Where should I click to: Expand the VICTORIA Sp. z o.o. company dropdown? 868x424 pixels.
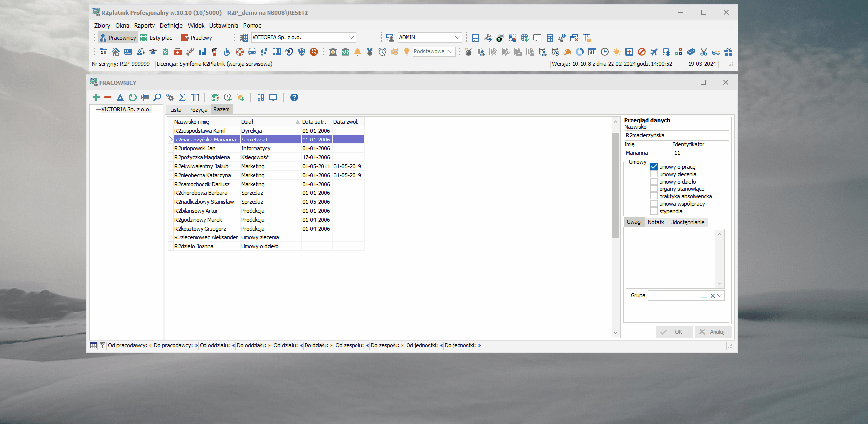click(351, 37)
